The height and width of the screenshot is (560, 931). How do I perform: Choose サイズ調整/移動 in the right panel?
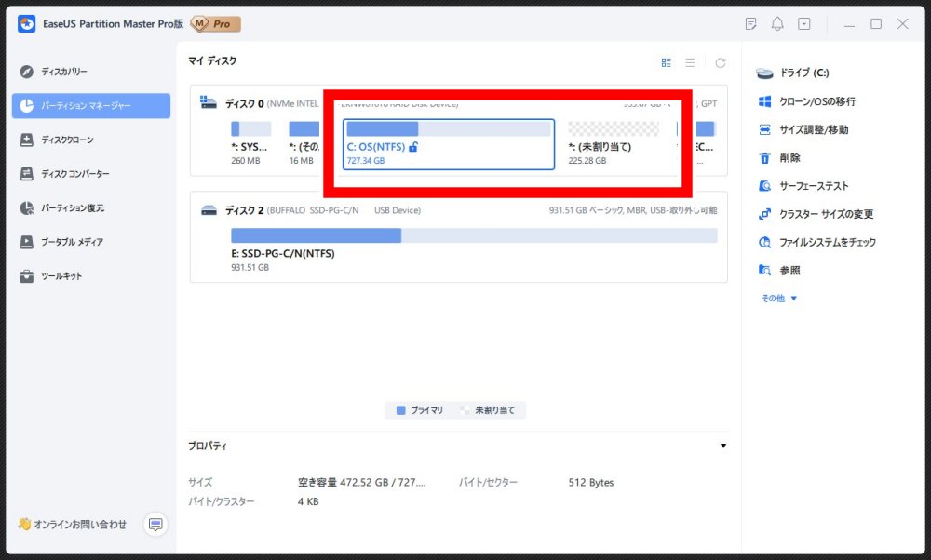(x=814, y=130)
